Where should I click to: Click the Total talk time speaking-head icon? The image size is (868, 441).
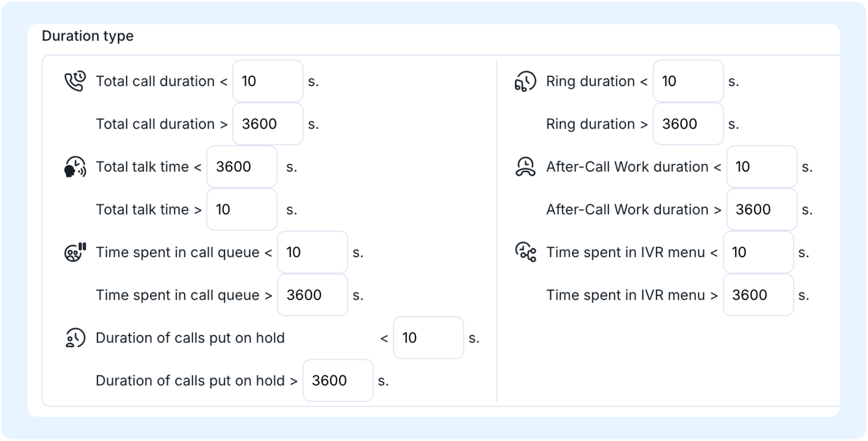coord(75,167)
